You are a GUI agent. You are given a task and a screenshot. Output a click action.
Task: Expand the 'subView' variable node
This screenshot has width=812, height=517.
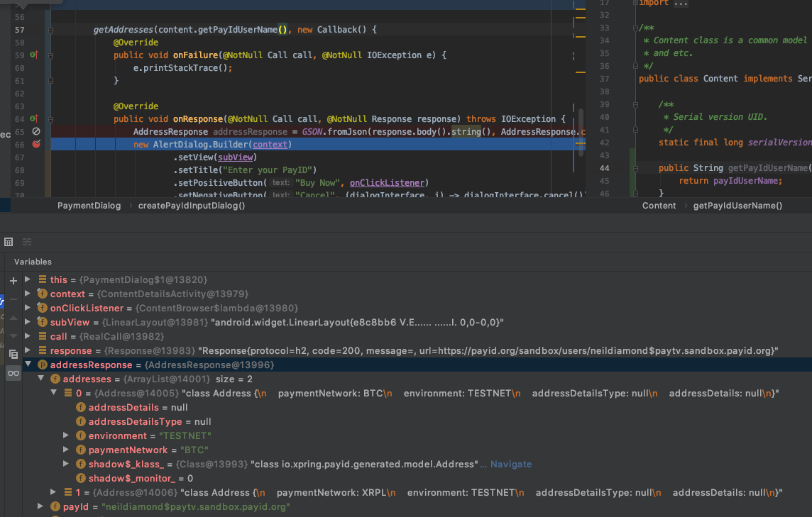[28, 322]
